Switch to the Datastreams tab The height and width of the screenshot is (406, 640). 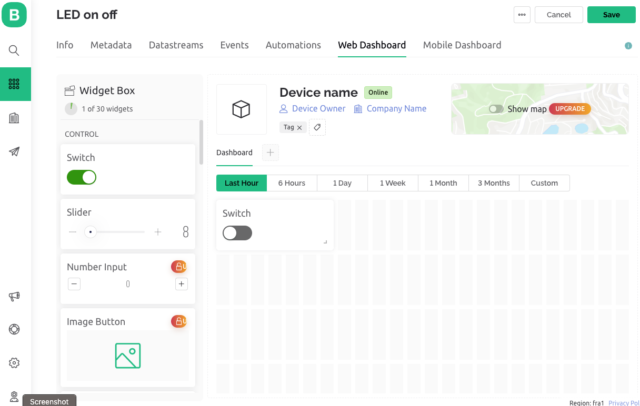pyautogui.click(x=177, y=45)
